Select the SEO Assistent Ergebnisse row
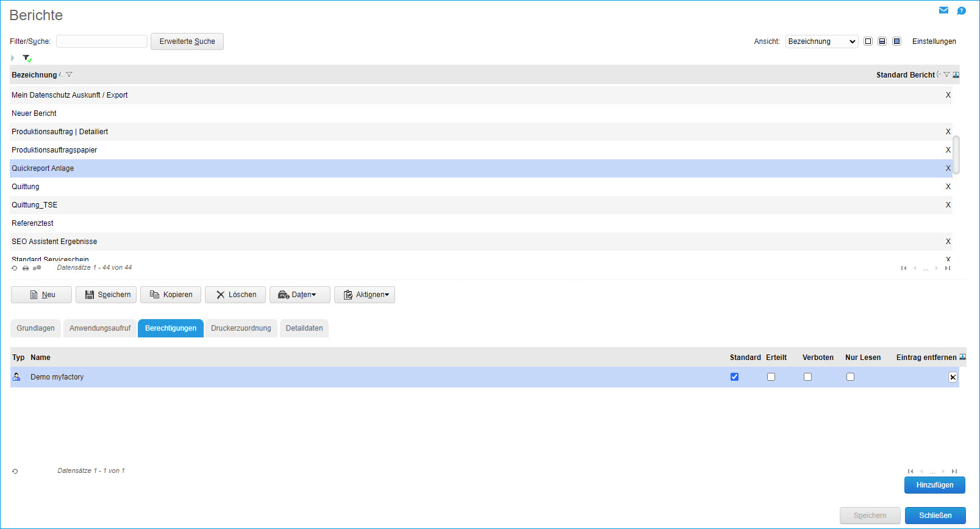980x529 pixels. point(481,242)
